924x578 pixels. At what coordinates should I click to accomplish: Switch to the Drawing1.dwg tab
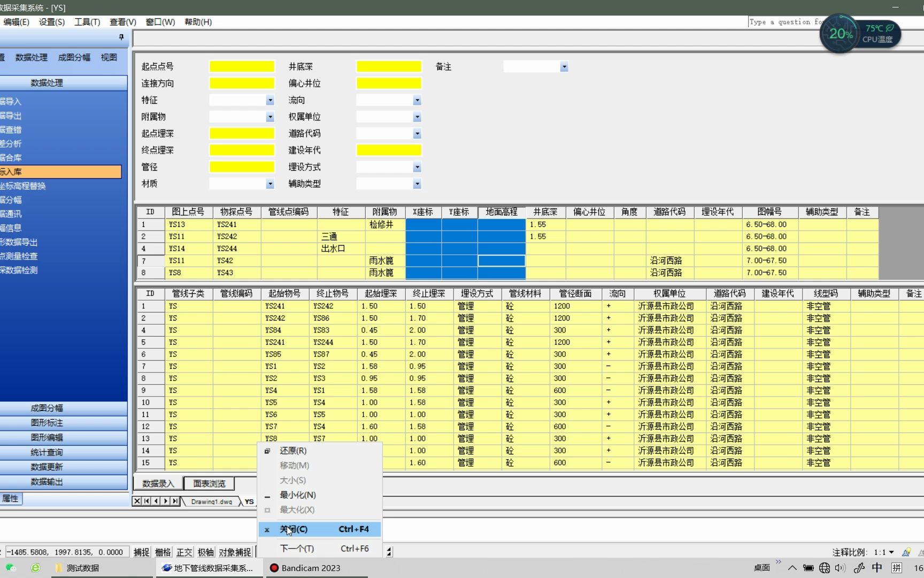click(x=211, y=502)
